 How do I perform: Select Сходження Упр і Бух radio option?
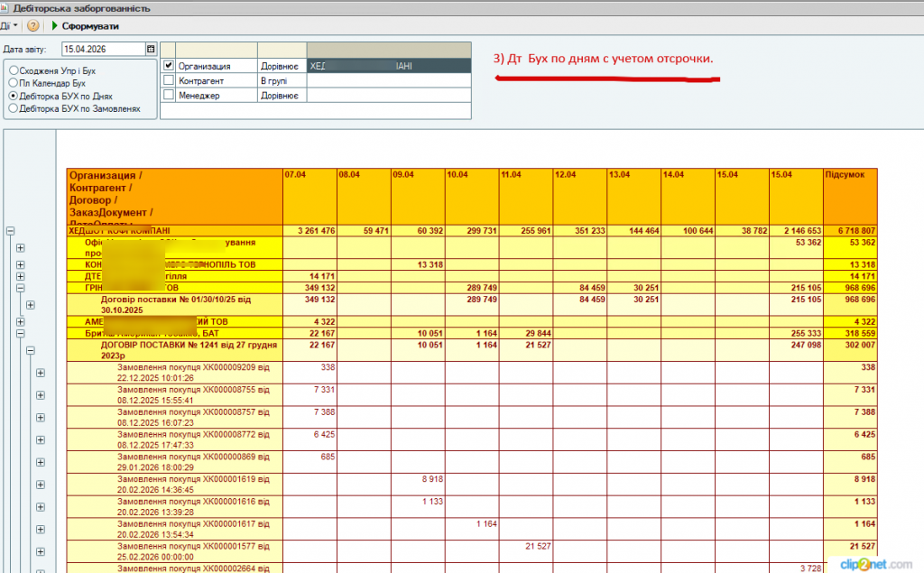click(x=13, y=70)
